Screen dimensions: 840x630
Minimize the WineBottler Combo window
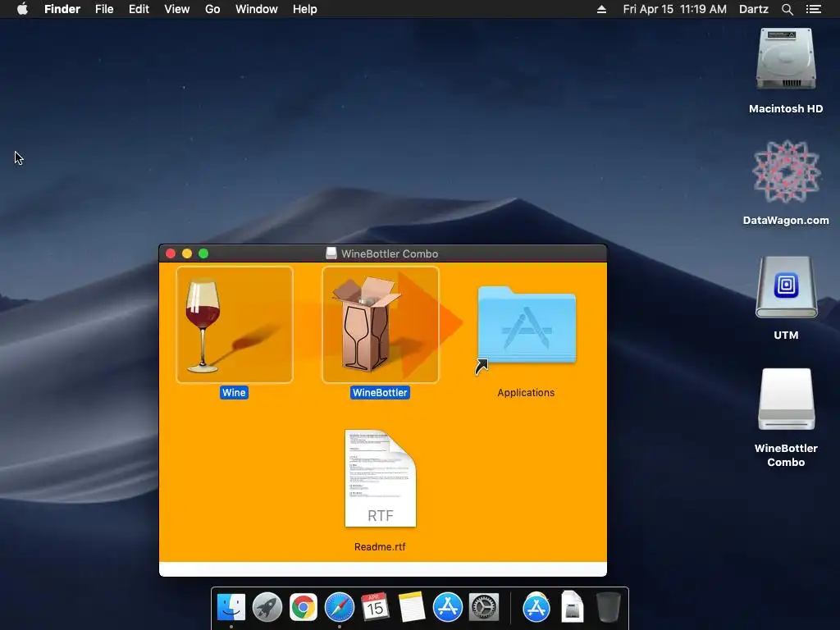[187, 253]
